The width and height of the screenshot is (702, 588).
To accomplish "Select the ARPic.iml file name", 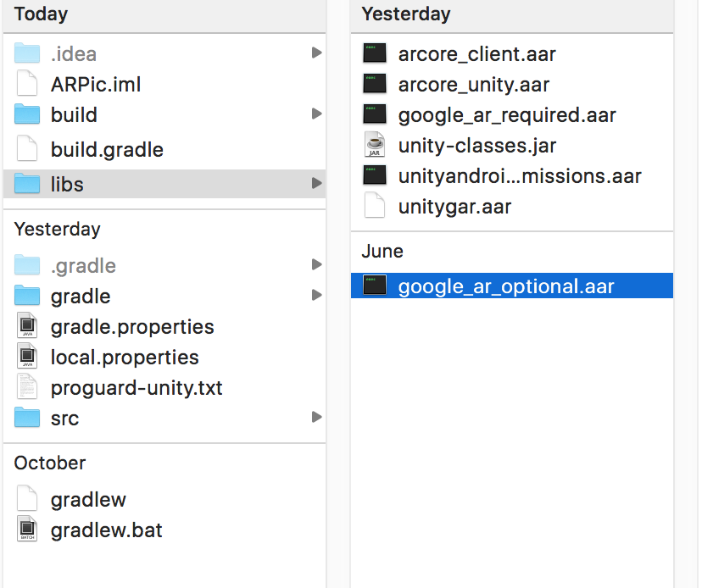I will tap(96, 85).
